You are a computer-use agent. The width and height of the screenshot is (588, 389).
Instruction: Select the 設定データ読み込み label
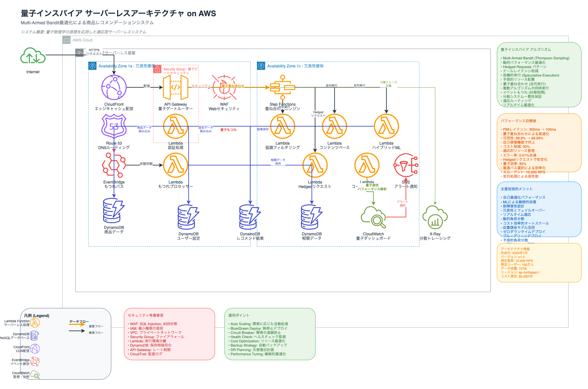(x=206, y=129)
